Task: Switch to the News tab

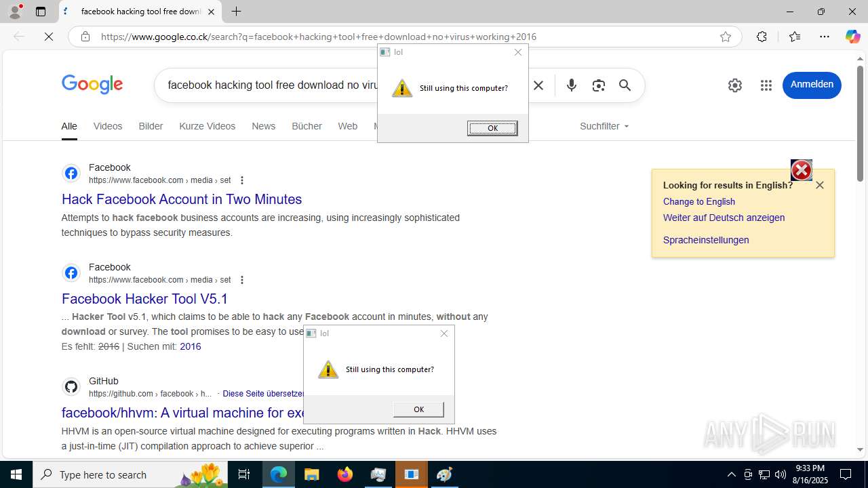Action: (x=263, y=126)
